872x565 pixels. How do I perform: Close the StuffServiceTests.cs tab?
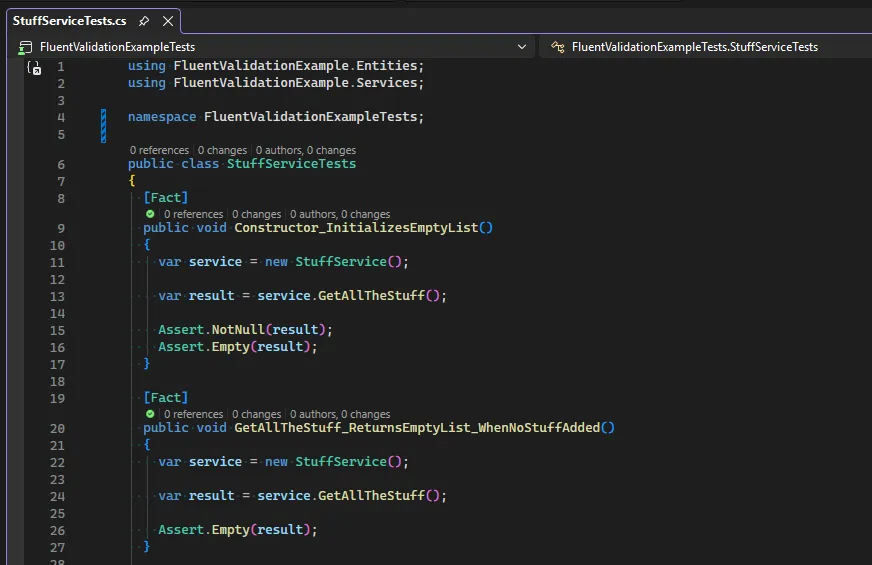pos(168,21)
